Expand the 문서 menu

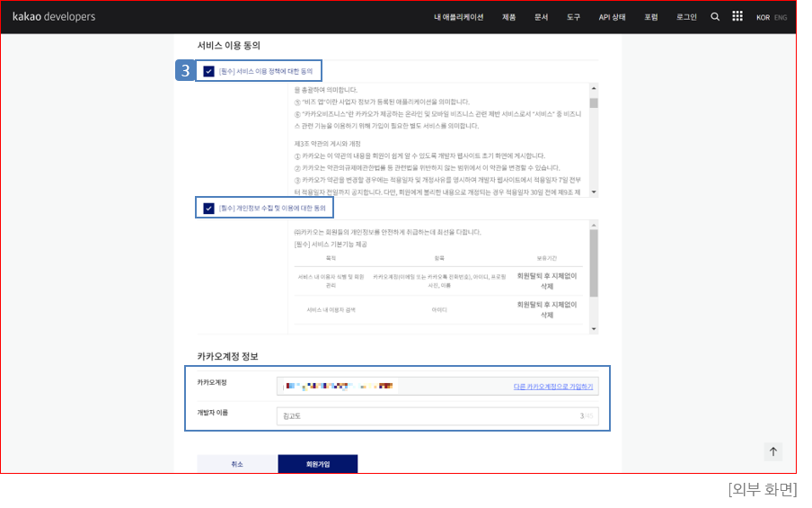(x=541, y=17)
